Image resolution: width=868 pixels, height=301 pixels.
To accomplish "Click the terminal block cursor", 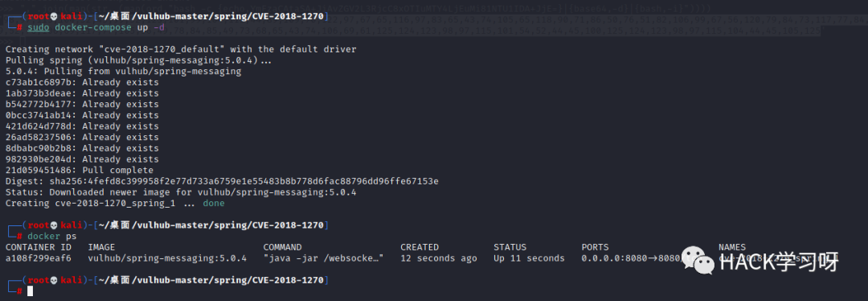I will (30, 291).
